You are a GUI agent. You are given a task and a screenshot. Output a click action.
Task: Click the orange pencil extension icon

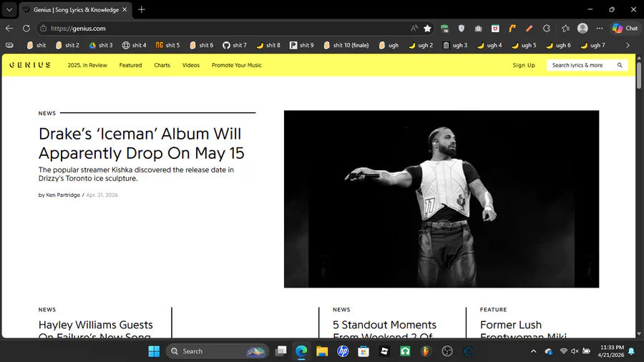click(529, 29)
